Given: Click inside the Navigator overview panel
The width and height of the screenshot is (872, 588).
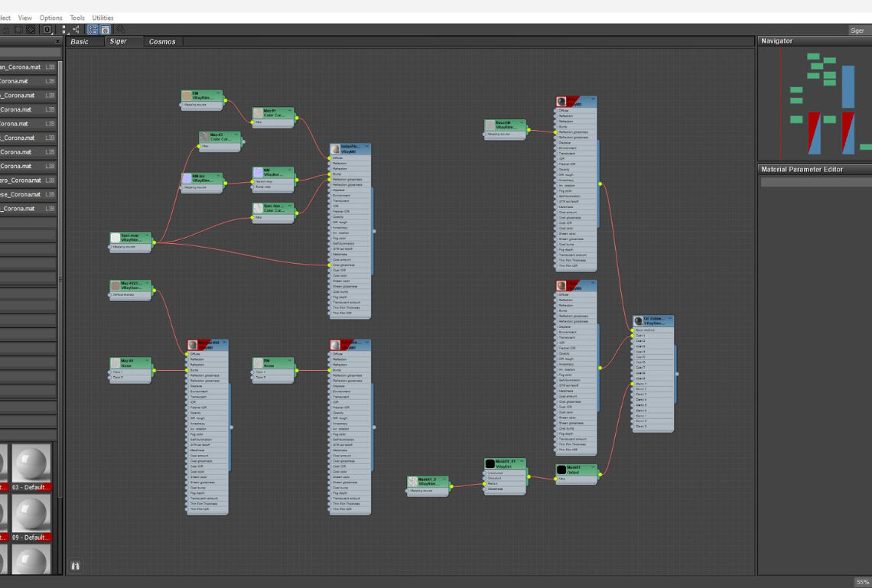Looking at the screenshot, I should 815,104.
